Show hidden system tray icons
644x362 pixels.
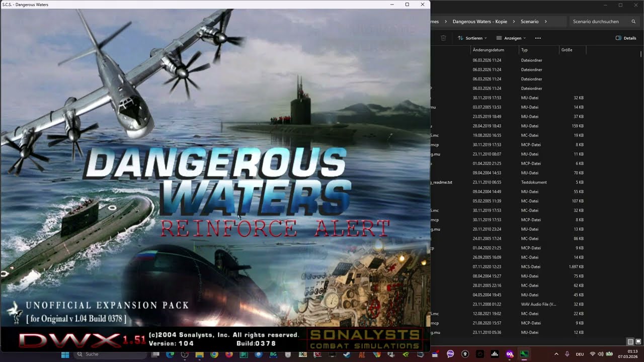pyautogui.click(x=556, y=354)
